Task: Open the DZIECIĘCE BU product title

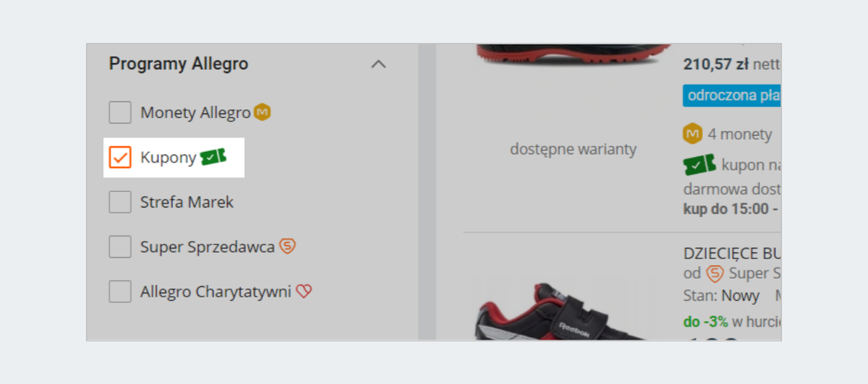Action: pyautogui.click(x=732, y=253)
